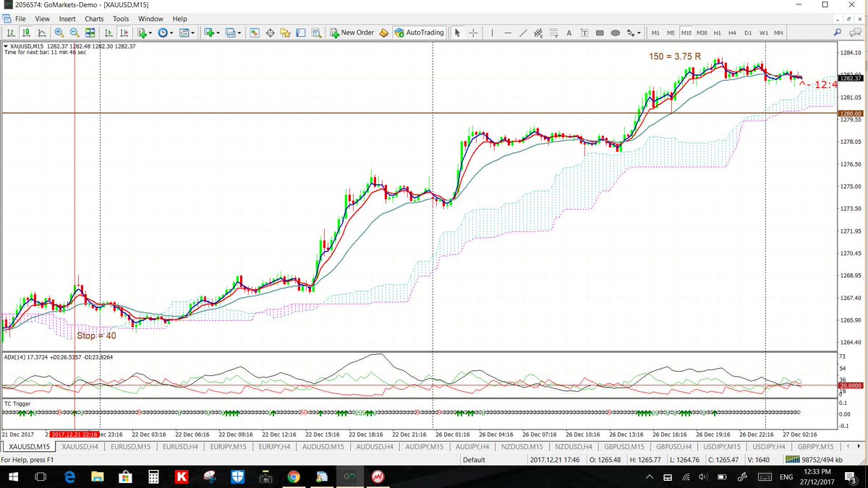Switch timeframe to H4

732,33
